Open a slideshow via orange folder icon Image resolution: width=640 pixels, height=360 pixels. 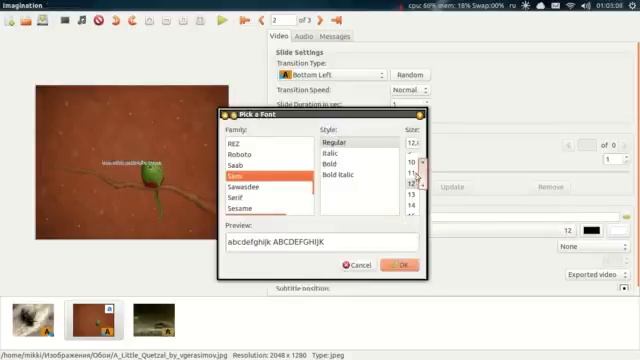click(x=26, y=20)
